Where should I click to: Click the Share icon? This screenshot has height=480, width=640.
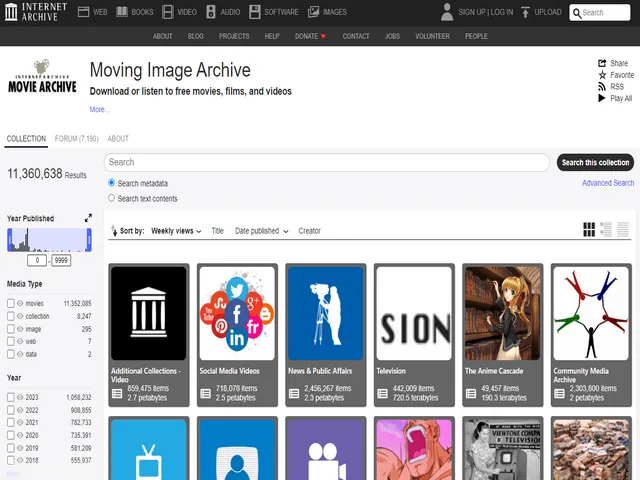click(x=602, y=62)
